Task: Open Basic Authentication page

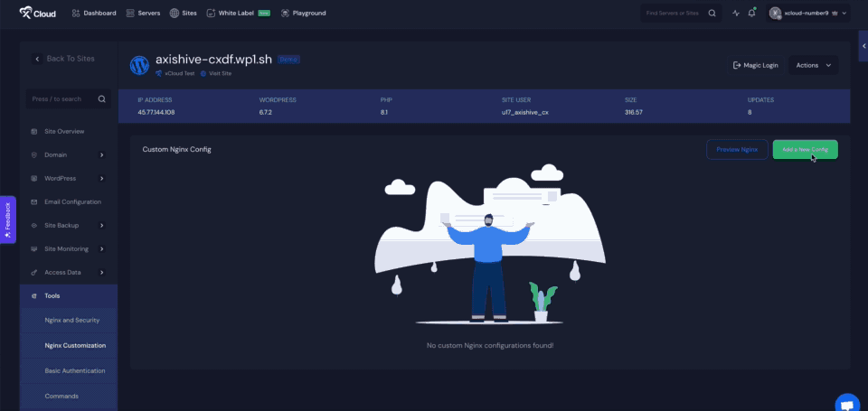Action: click(75, 370)
